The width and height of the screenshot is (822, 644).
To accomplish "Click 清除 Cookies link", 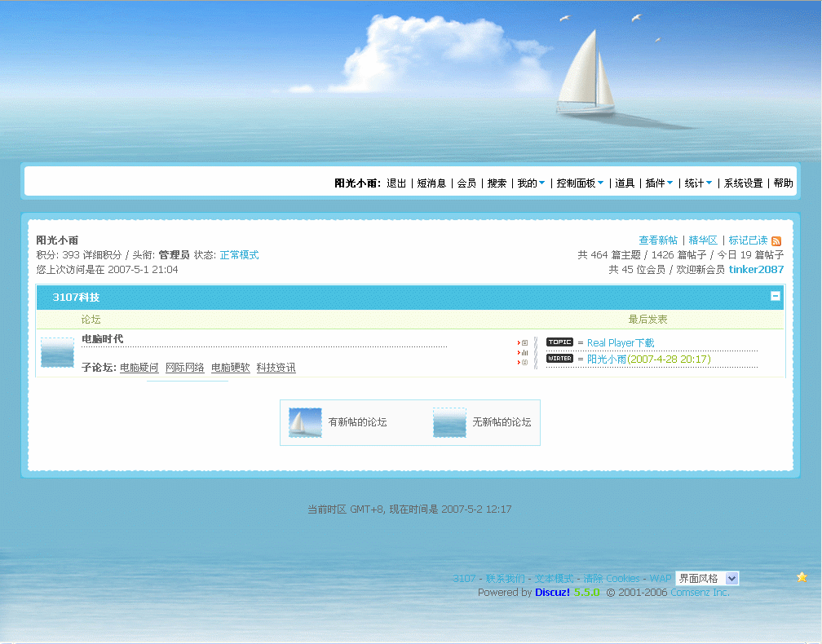I will pyautogui.click(x=612, y=579).
